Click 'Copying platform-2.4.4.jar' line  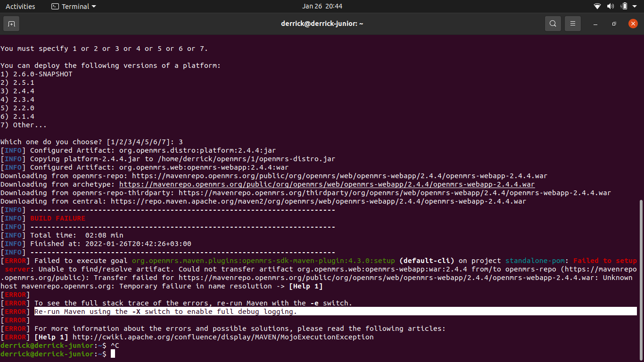(x=168, y=159)
